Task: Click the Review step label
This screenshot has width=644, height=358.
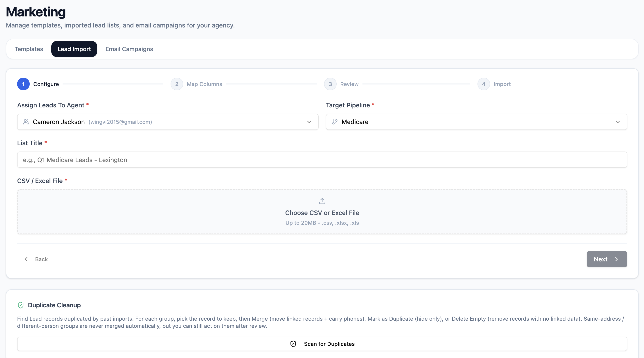Action: (x=349, y=84)
